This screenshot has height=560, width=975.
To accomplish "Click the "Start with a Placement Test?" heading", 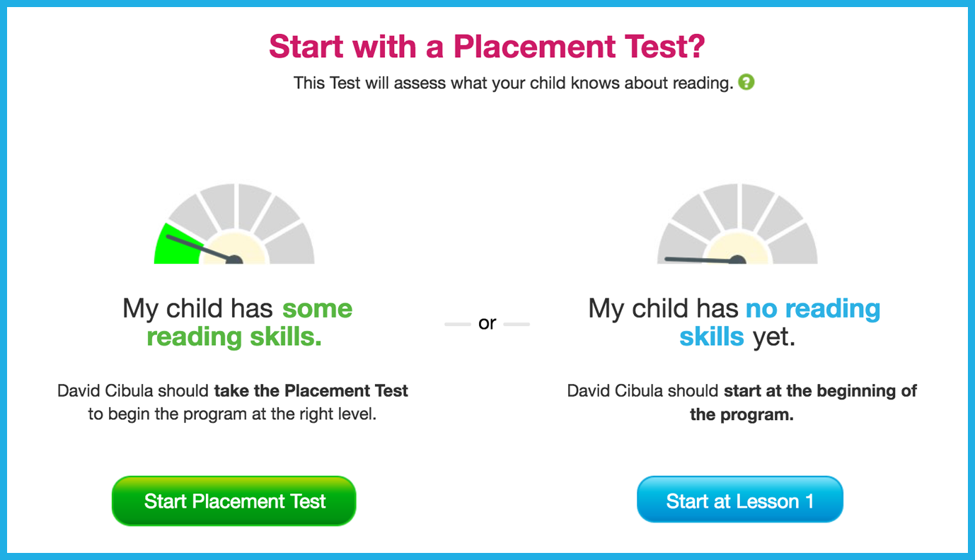I will [487, 47].
